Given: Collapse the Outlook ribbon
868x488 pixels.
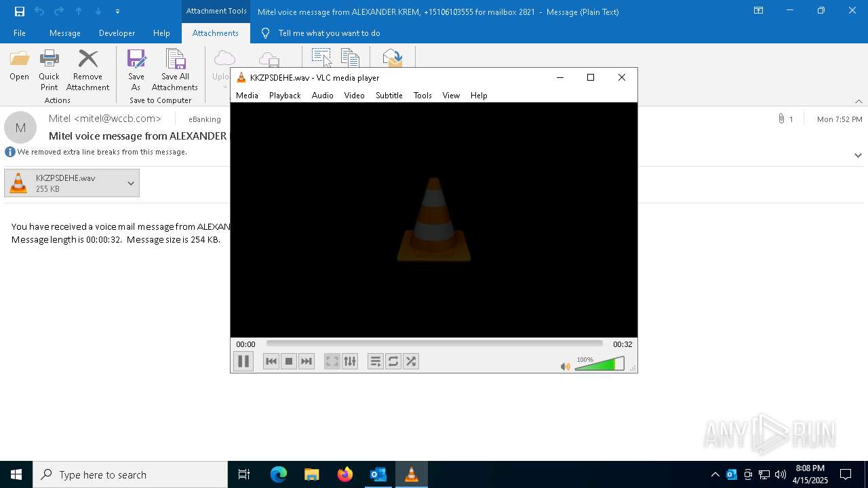Looking at the screenshot, I should (859, 101).
